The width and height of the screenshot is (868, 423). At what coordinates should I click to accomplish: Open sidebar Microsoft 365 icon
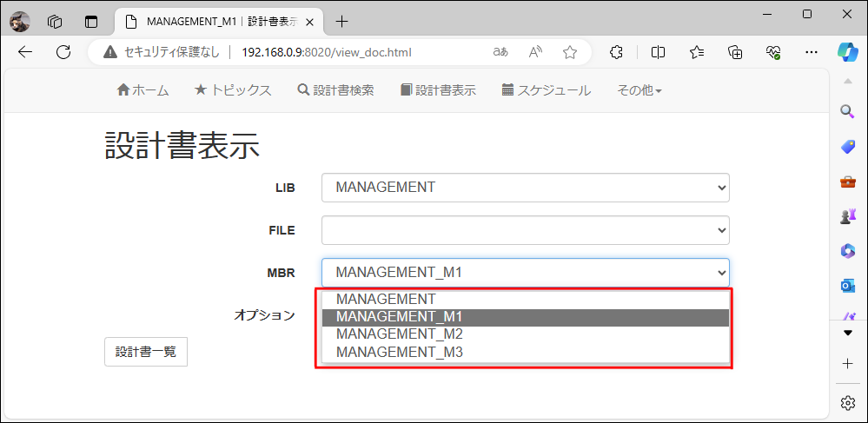click(x=847, y=251)
